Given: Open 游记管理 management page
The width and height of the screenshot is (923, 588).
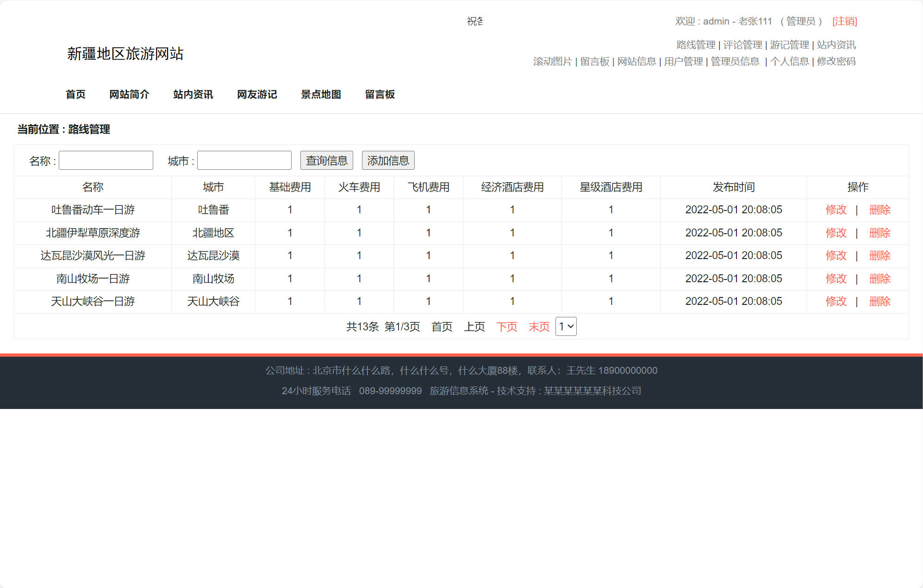Looking at the screenshot, I should [790, 45].
